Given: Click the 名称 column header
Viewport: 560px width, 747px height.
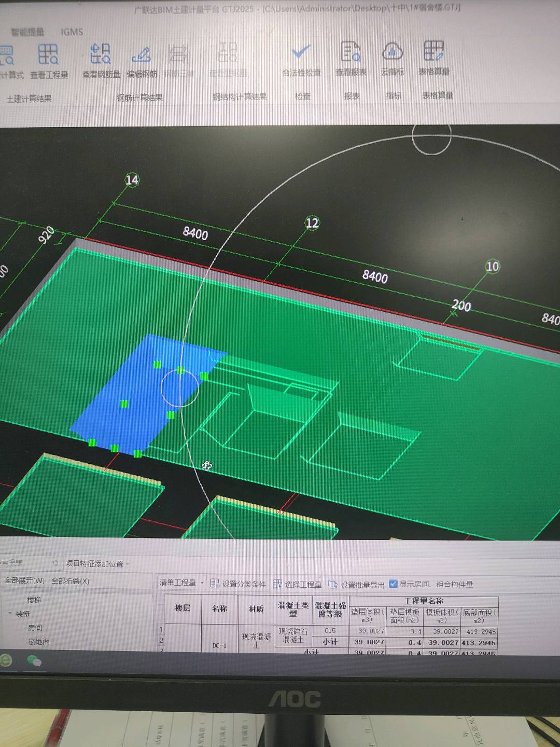Looking at the screenshot, I should 219,608.
